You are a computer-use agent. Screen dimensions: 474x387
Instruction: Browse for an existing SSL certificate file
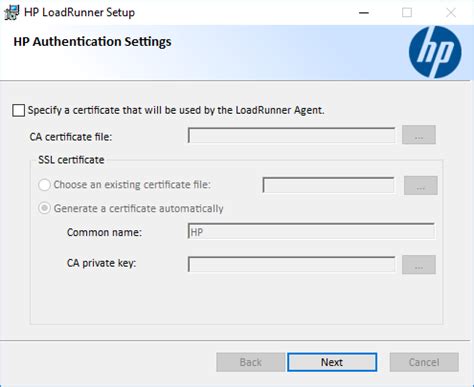pyautogui.click(x=421, y=186)
